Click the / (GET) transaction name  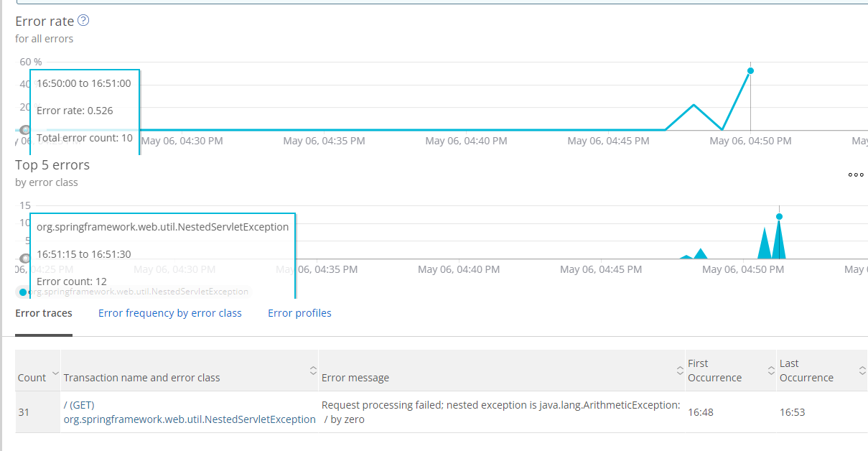(x=79, y=405)
